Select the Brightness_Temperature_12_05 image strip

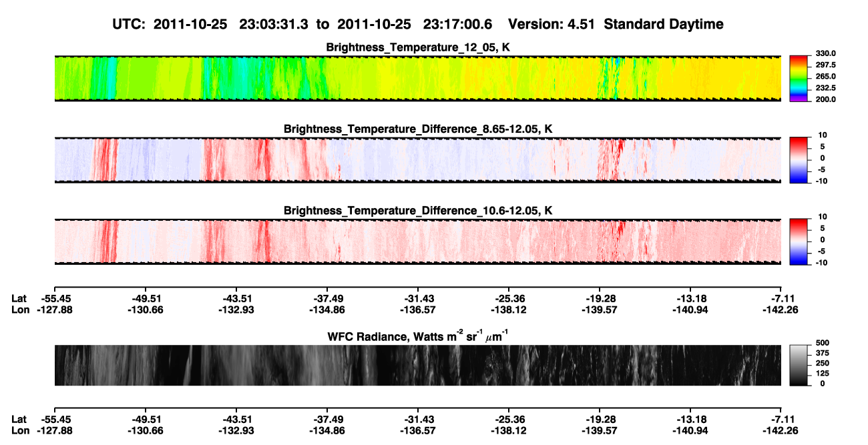[x=417, y=79]
